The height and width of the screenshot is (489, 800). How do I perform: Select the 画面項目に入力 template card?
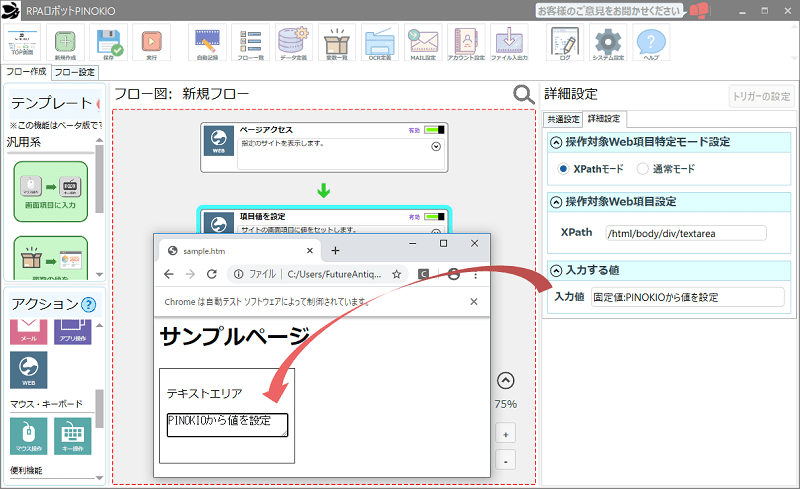tap(51, 191)
